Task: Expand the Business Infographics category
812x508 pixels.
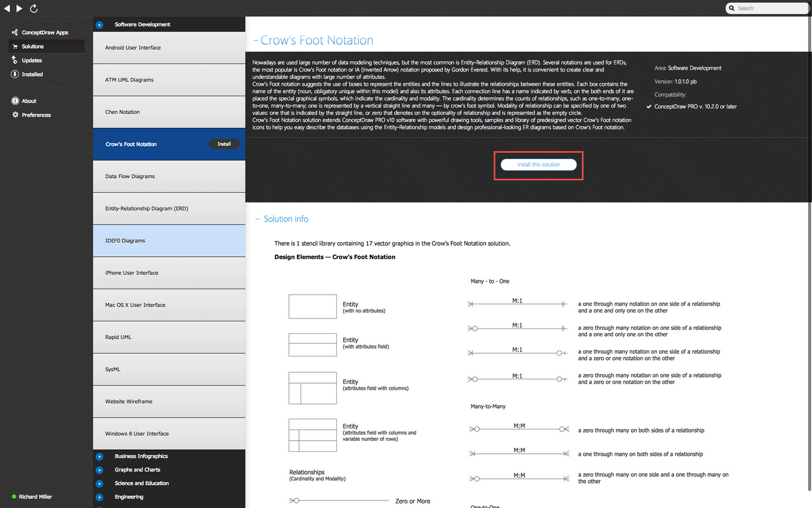Action: tap(99, 457)
